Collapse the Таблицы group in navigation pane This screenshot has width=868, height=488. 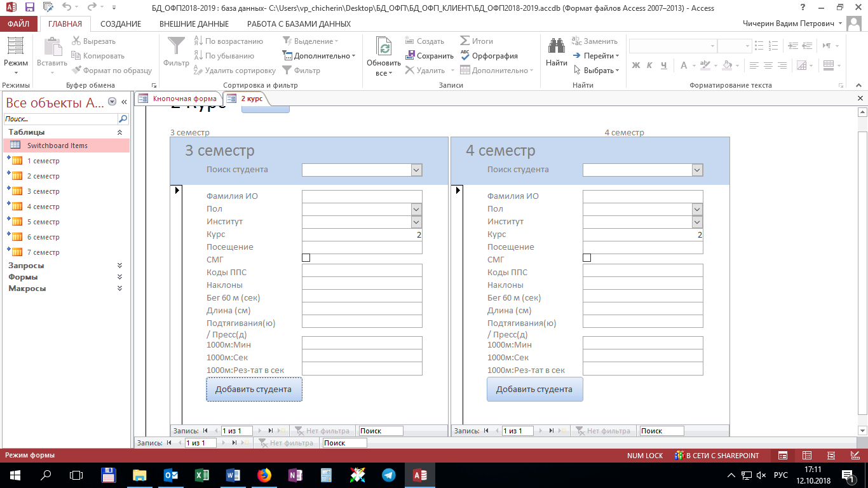click(119, 132)
